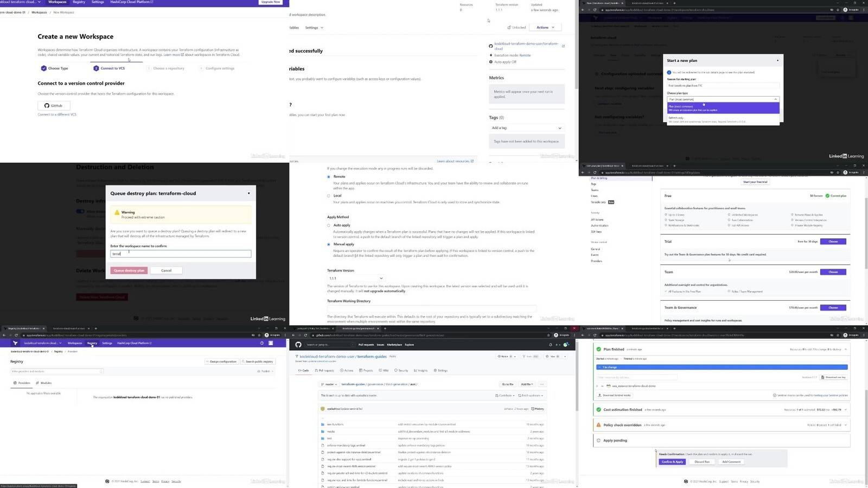The image size is (868, 488).
Task: Click the Discard Run button
Action: tap(702, 462)
